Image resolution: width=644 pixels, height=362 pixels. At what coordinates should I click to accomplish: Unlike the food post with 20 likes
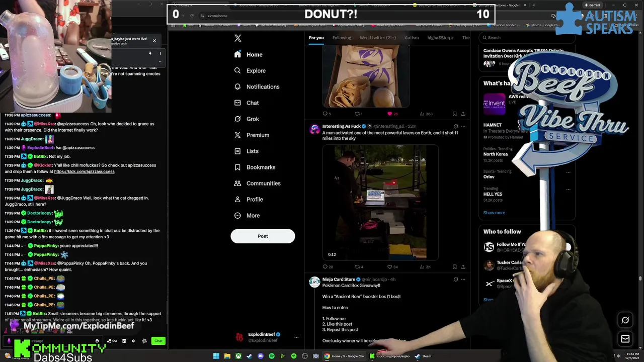(392, 114)
